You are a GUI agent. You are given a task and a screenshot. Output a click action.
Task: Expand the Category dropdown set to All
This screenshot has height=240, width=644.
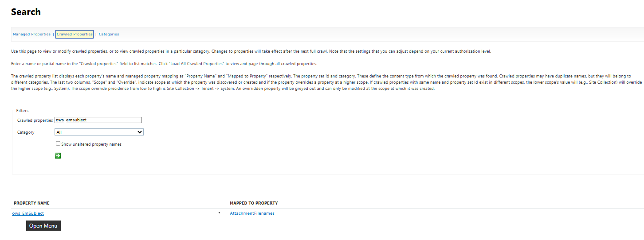coord(99,132)
